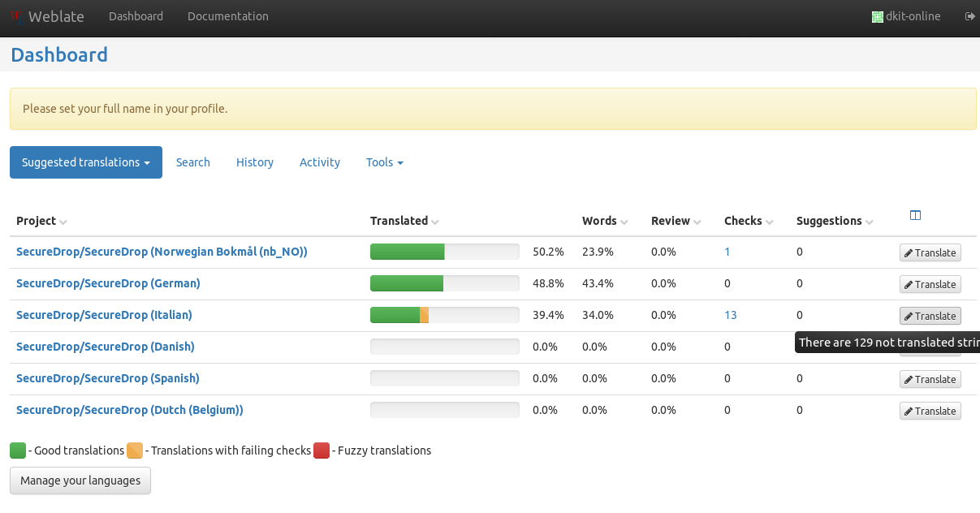The width and height of the screenshot is (980, 513).
Task: Open SecureDrop Danish project
Action: click(106, 347)
